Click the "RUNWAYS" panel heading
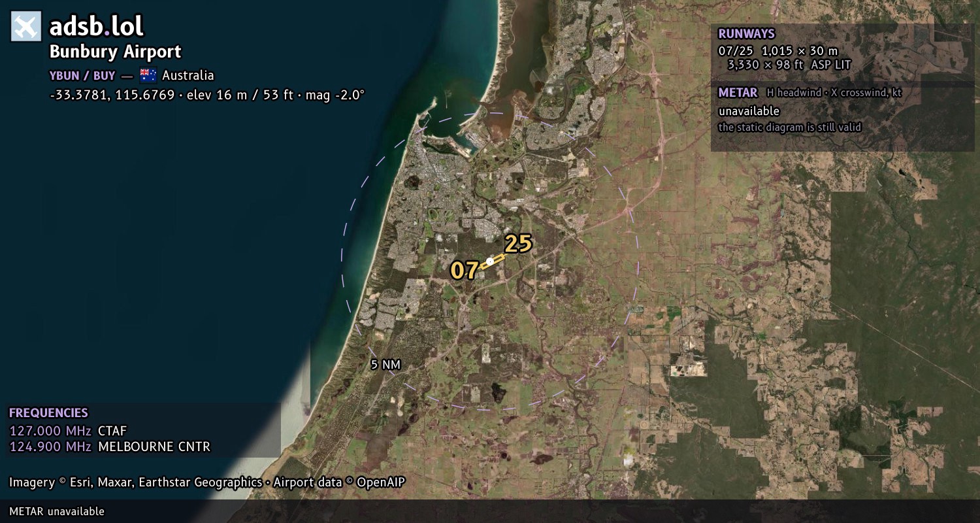The height and width of the screenshot is (523, 980). pyautogui.click(x=746, y=34)
